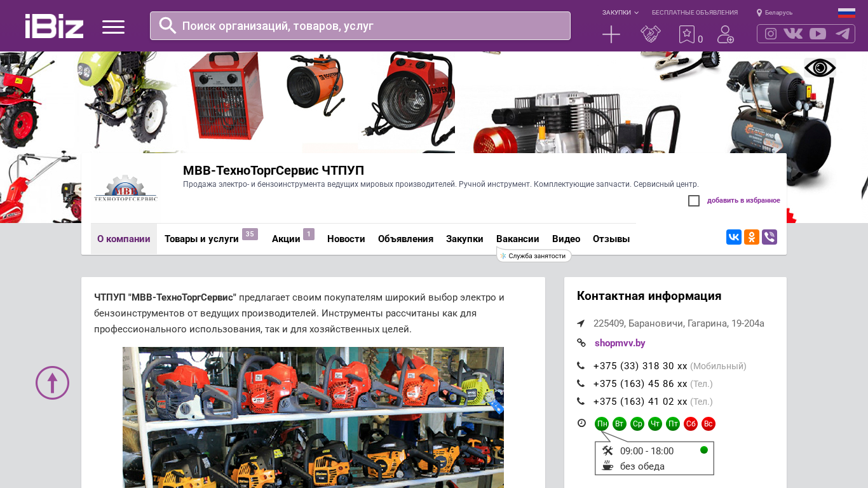Click the МВВ-ТехноТоргСервис ЧТПУП heading
This screenshot has width=868, height=488.
point(273,170)
